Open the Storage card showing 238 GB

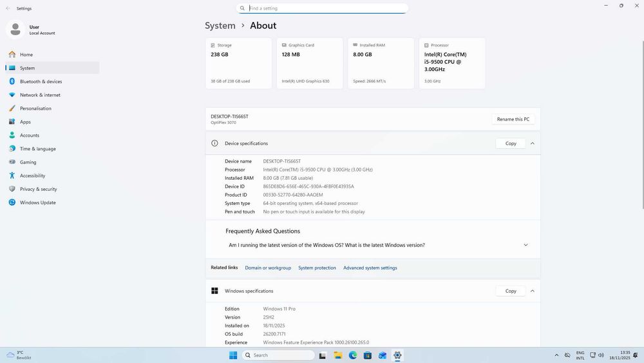coord(239,63)
